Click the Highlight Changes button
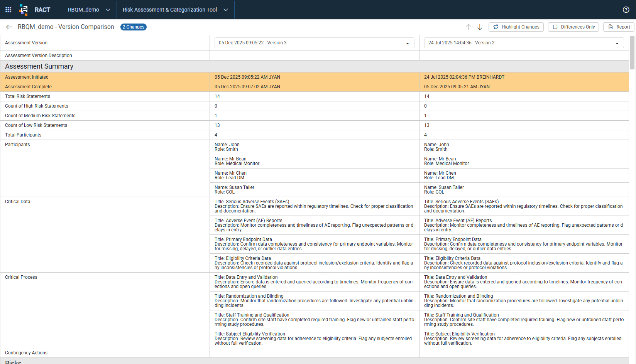The width and height of the screenshot is (636, 364). (516, 27)
